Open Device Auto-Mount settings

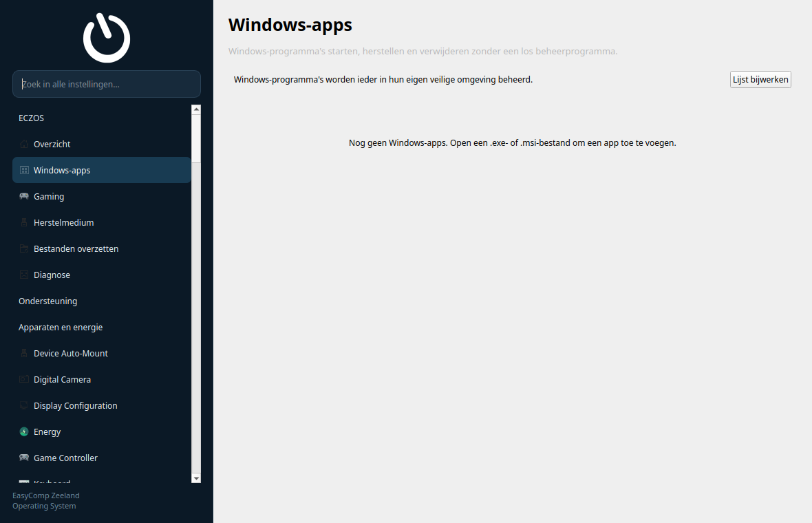coord(102,353)
